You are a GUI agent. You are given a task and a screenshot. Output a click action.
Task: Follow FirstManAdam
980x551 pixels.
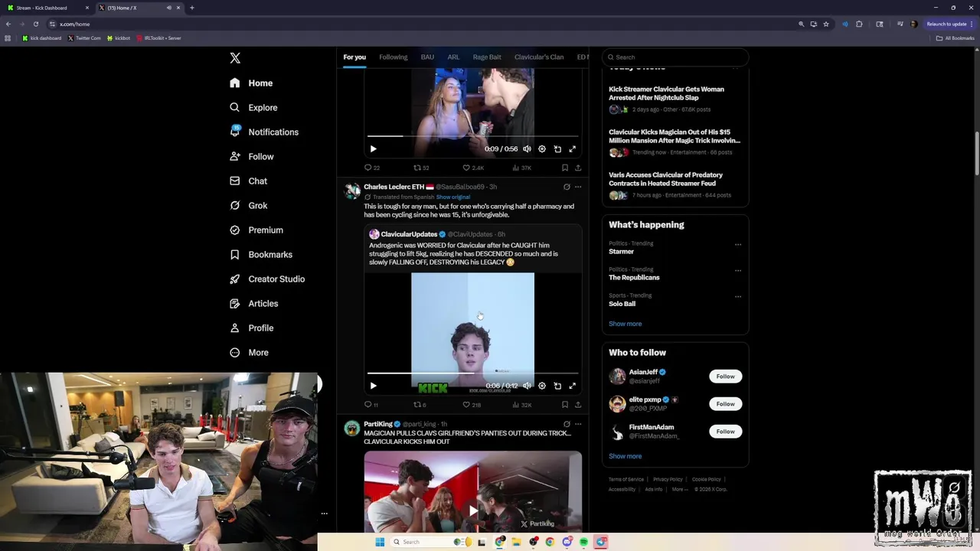click(726, 432)
